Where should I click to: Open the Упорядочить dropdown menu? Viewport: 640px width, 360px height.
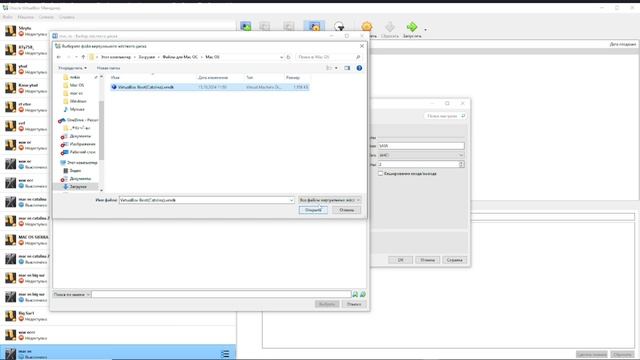coord(72,68)
